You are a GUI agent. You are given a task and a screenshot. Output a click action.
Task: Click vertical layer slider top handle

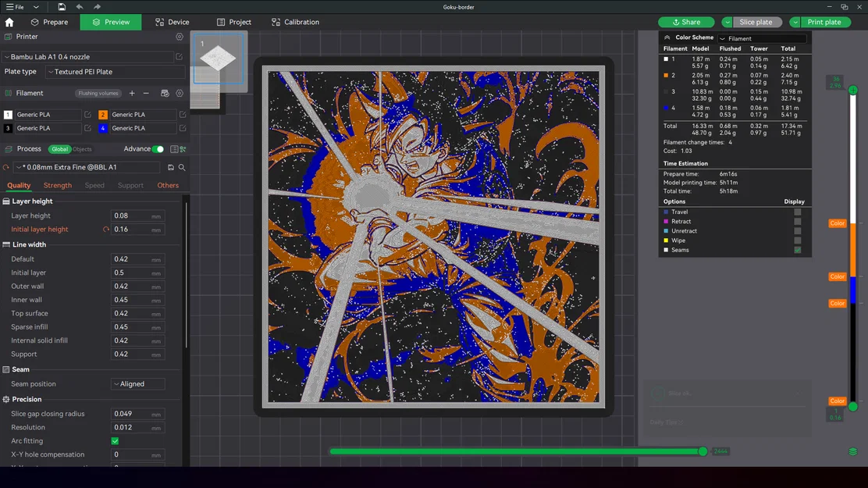click(853, 90)
